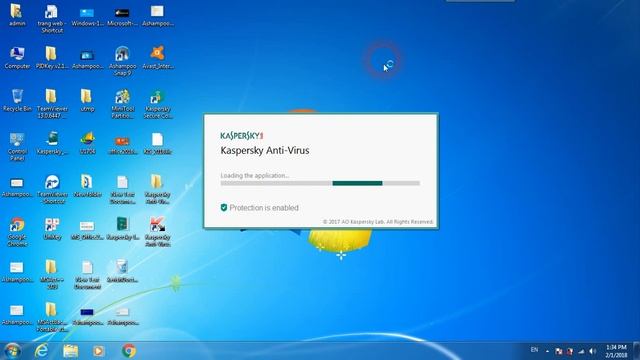Open the PIDKey v2.1 folder

[51, 58]
